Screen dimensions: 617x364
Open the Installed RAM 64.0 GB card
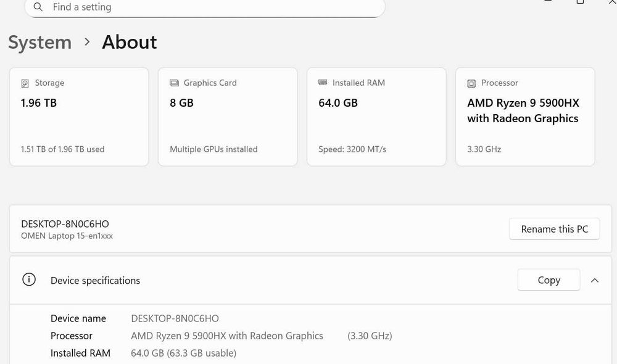[x=376, y=117]
